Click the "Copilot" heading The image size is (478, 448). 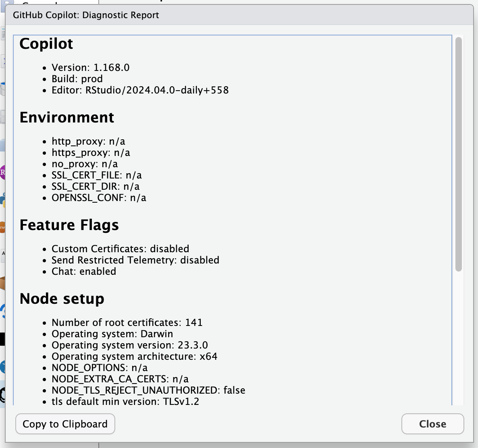(x=46, y=44)
